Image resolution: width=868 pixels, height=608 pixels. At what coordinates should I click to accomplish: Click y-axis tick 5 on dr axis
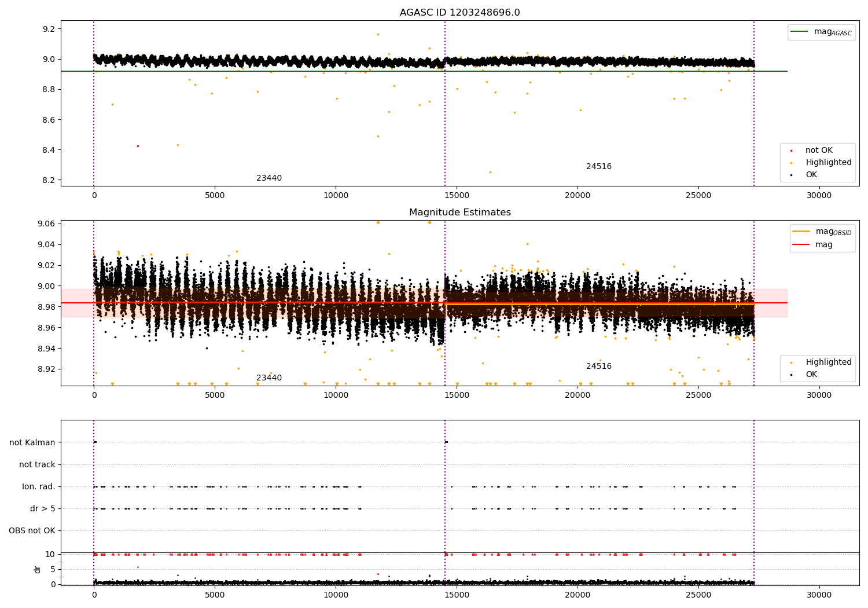[53, 569]
